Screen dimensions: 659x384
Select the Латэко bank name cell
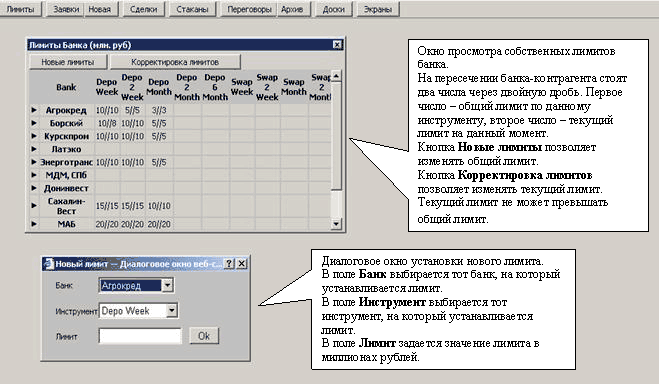pyautogui.click(x=66, y=149)
